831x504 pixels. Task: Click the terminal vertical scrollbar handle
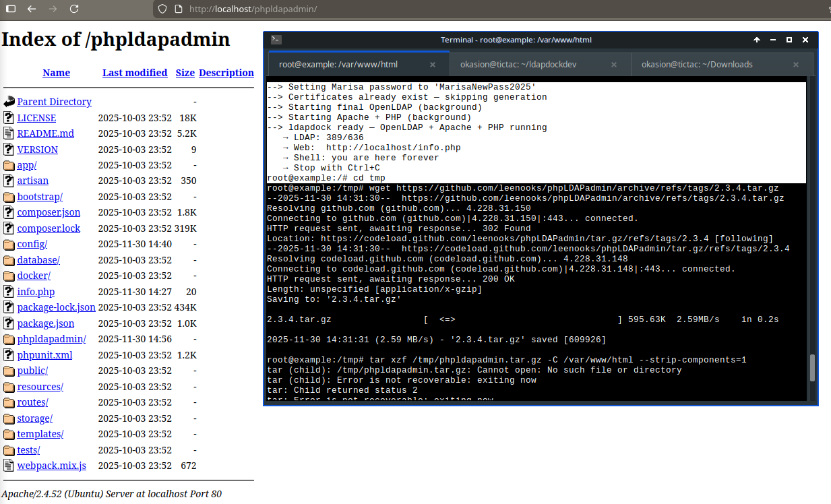[x=812, y=368]
